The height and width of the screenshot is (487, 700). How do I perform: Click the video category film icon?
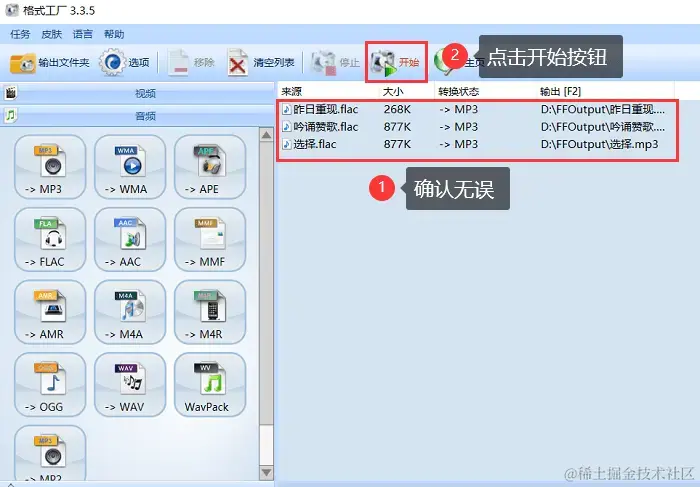click(x=11, y=93)
